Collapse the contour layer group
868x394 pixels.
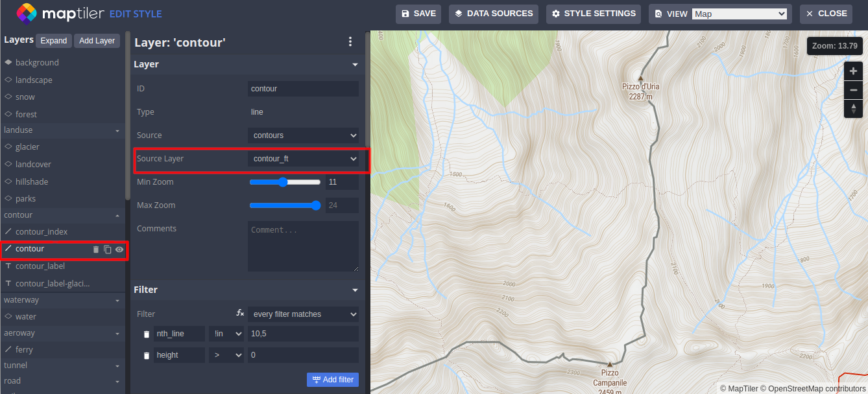click(117, 215)
